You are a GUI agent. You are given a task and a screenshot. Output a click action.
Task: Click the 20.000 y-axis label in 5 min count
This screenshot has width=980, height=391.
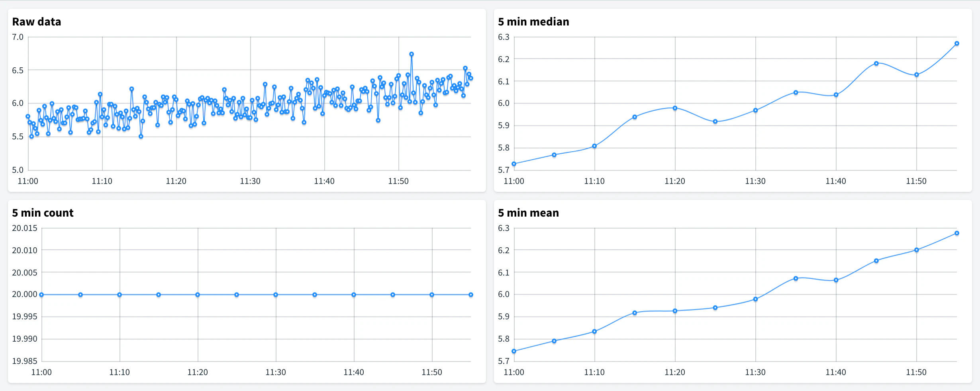point(25,294)
